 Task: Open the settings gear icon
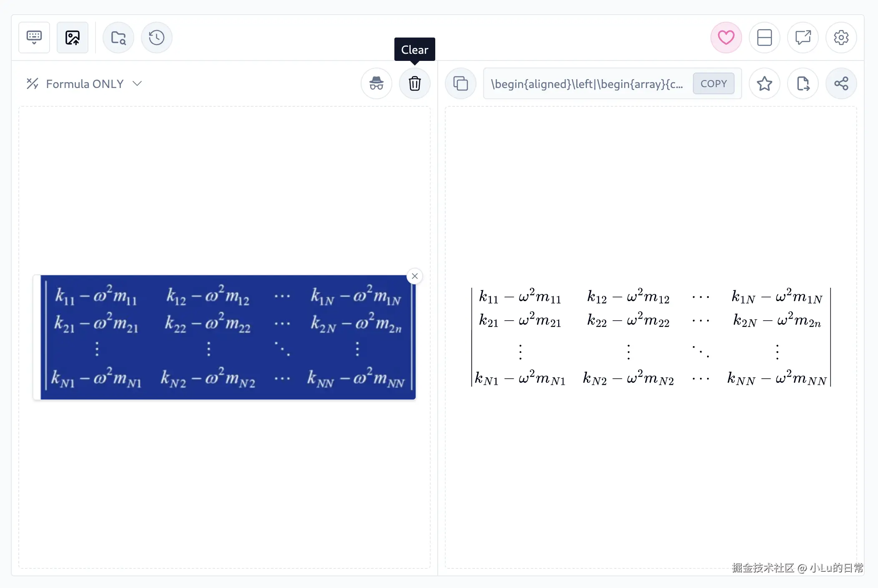(x=841, y=38)
